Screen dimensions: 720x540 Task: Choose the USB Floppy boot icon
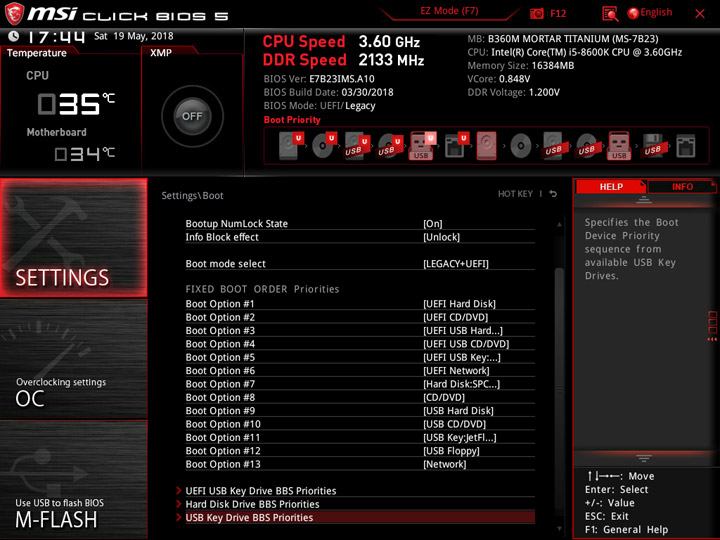[652, 146]
